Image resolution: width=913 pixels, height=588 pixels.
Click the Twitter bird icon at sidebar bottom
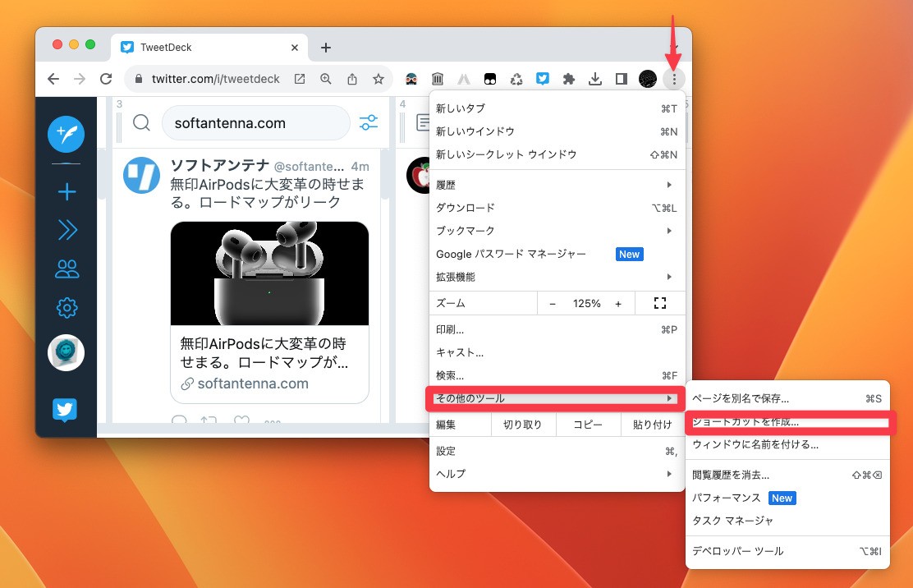pyautogui.click(x=66, y=409)
